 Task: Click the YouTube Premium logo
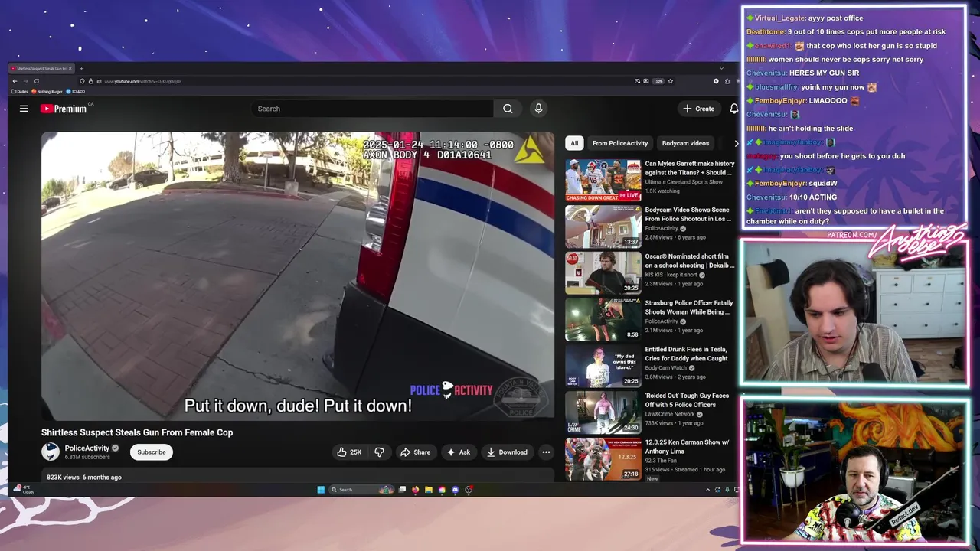tap(63, 109)
